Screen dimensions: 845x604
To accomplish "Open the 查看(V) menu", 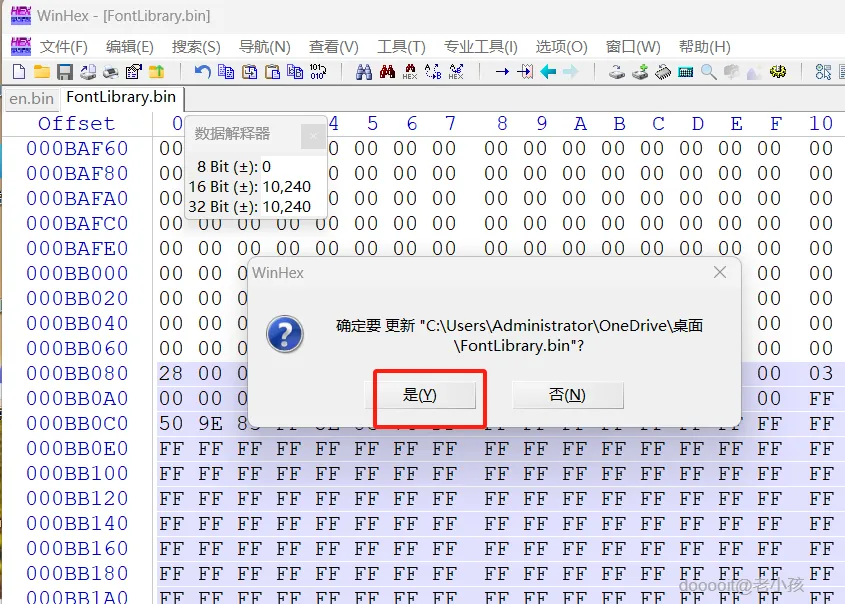I will click(x=334, y=47).
